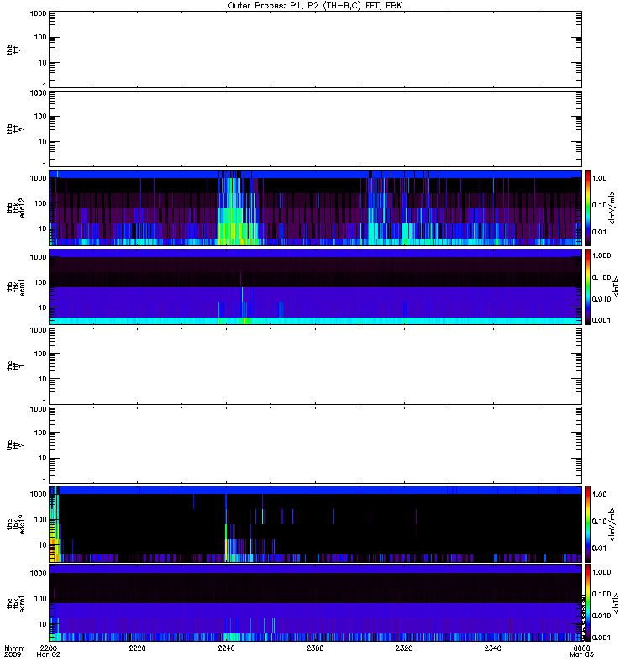Click the 1.00 value on thb edc12 color bar
This screenshot has width=630, height=672.
pos(599,178)
